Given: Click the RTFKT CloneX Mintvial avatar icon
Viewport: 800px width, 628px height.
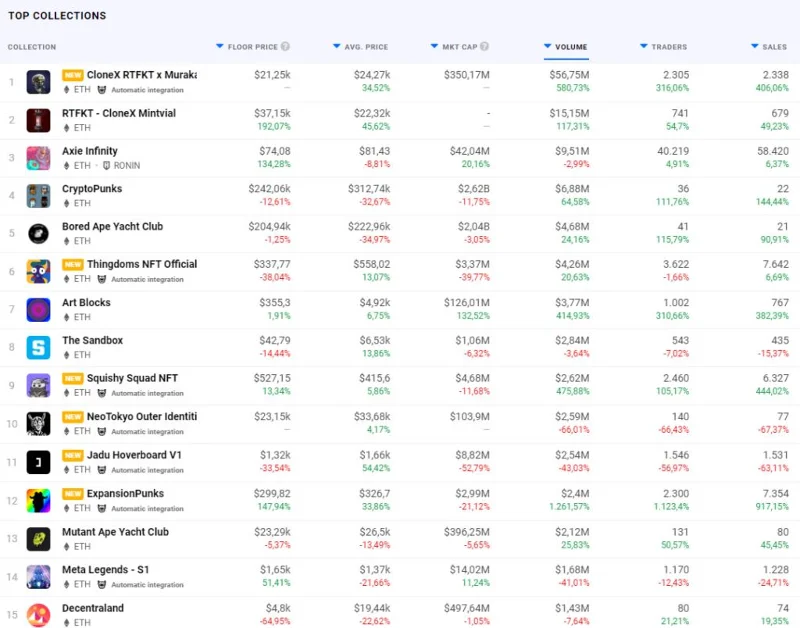Looking at the screenshot, I should click(x=38, y=120).
